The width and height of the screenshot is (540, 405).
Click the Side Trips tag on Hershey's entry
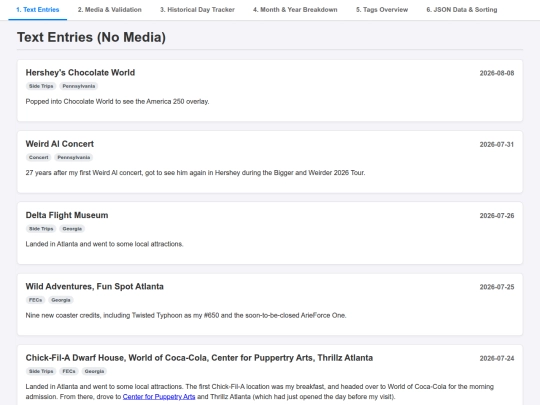click(41, 86)
